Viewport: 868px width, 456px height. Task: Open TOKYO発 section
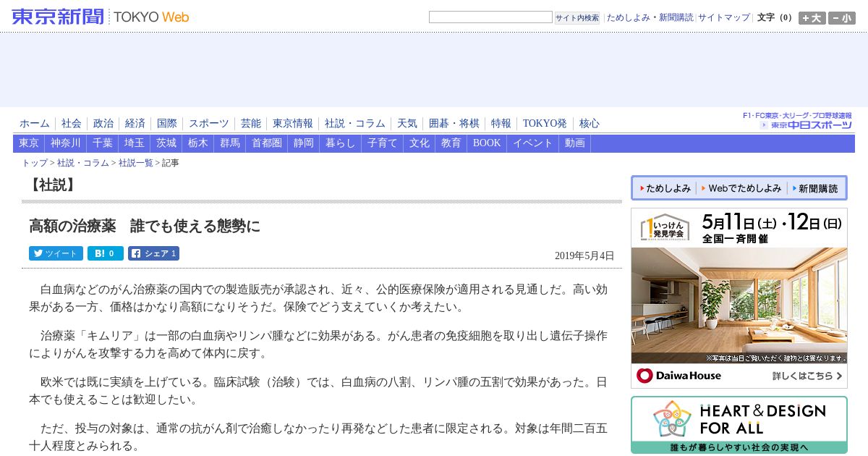(545, 124)
